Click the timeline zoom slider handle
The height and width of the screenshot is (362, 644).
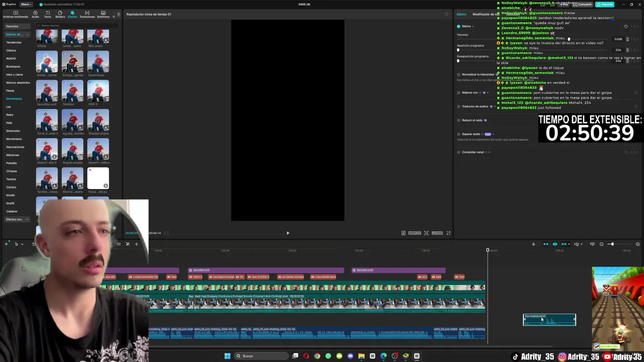(612, 244)
